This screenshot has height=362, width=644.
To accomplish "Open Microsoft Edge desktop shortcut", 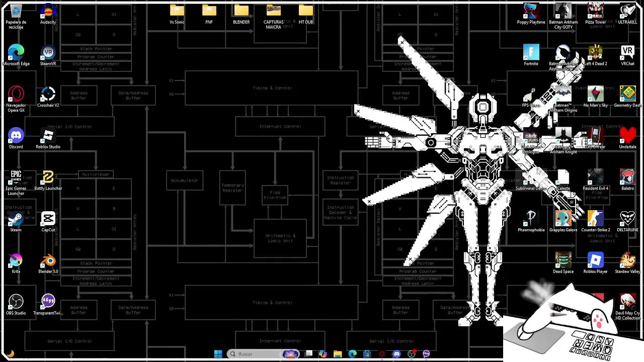I will (16, 55).
